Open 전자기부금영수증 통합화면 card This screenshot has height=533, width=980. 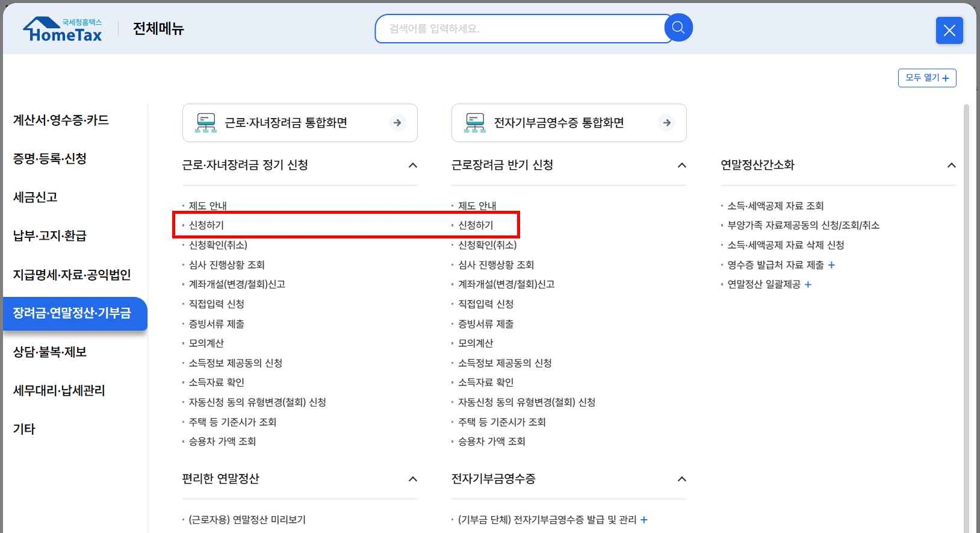pos(569,123)
